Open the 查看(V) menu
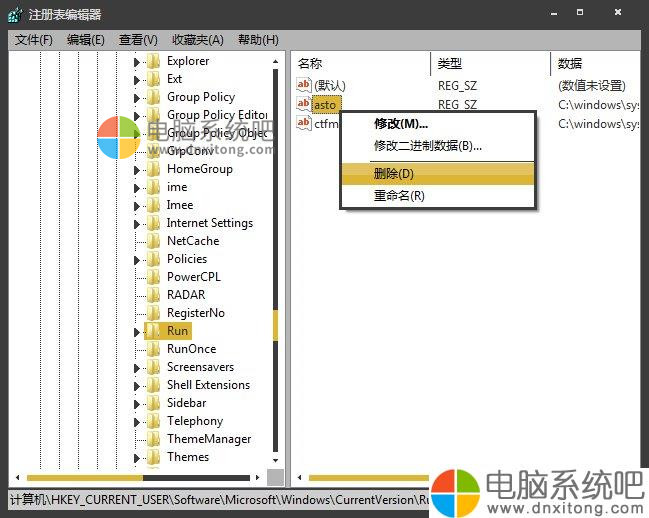Image resolution: width=649 pixels, height=518 pixels. pos(138,40)
